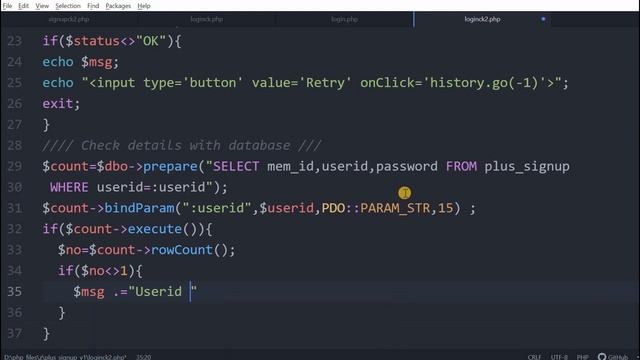The image size is (640, 360).
Task: Click the 35:20 cursor position indicator
Action: 143,357
